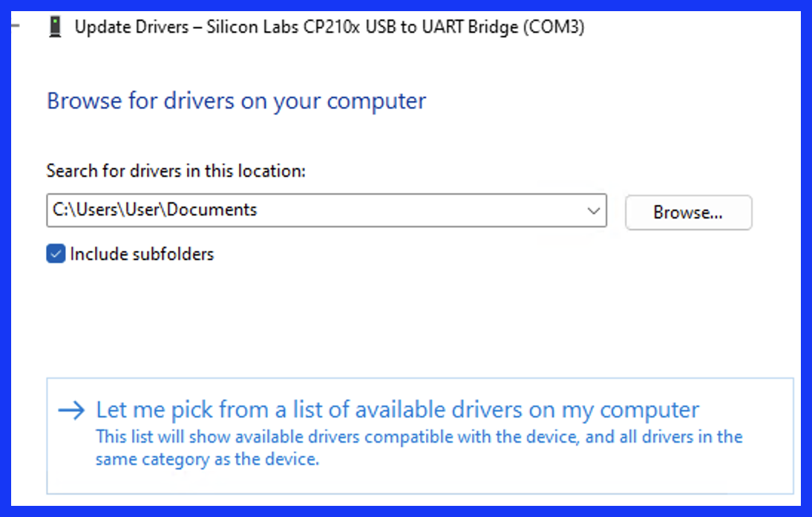
Task: Click the "Silicon Labs CP210x" title portion
Action: click(x=283, y=27)
